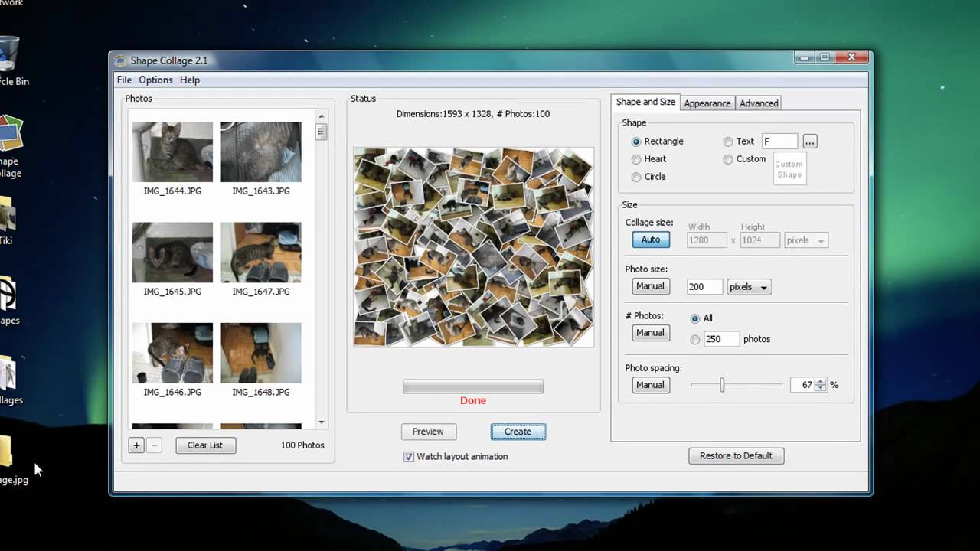Select the Custom shape option
Viewport: 980px width, 551px height.
pyautogui.click(x=728, y=159)
